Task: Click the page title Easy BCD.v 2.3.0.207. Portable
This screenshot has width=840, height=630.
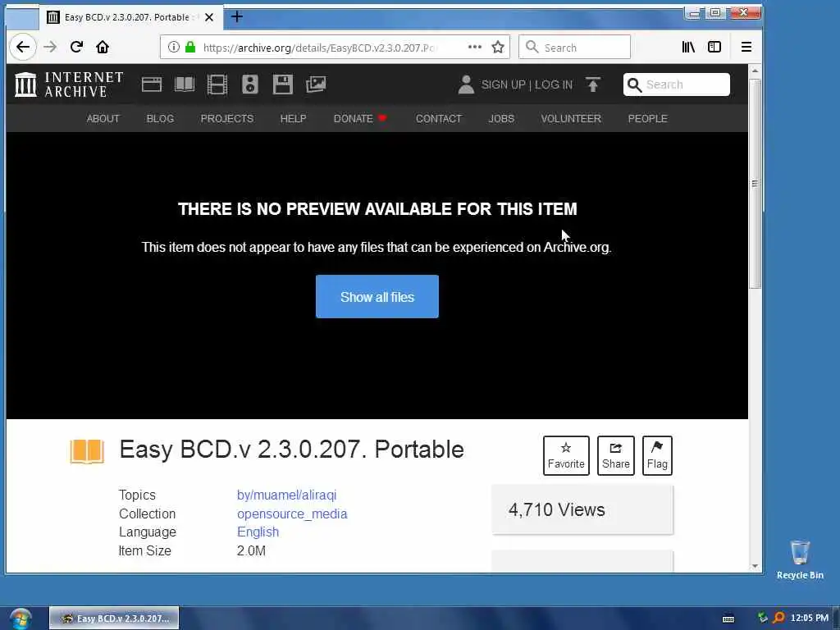Action: [x=291, y=450]
